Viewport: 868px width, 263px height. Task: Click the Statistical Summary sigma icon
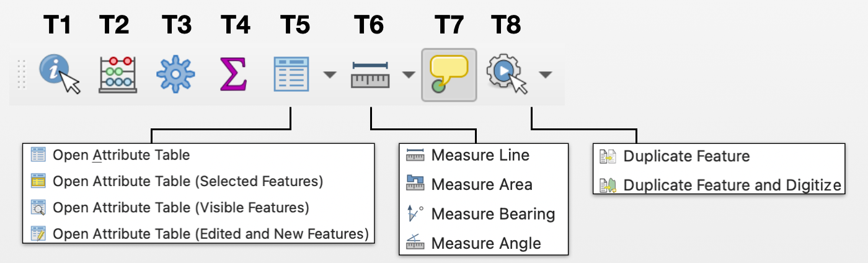point(234,74)
